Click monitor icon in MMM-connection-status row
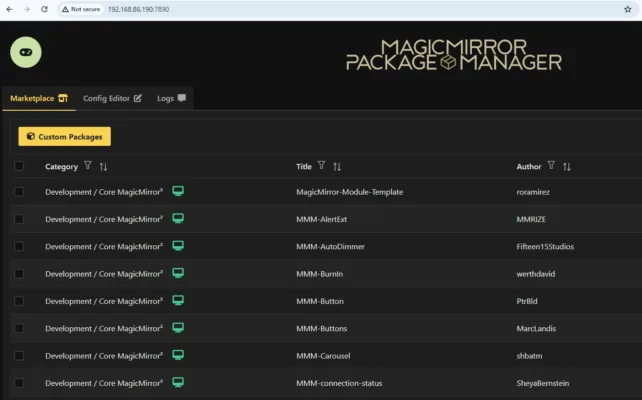The width and height of the screenshot is (642, 400). point(178,382)
